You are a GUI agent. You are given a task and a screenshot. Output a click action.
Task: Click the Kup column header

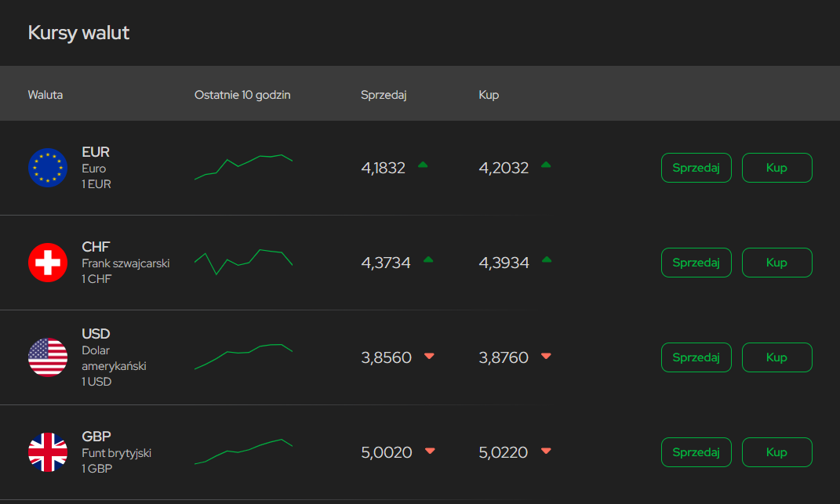click(489, 95)
